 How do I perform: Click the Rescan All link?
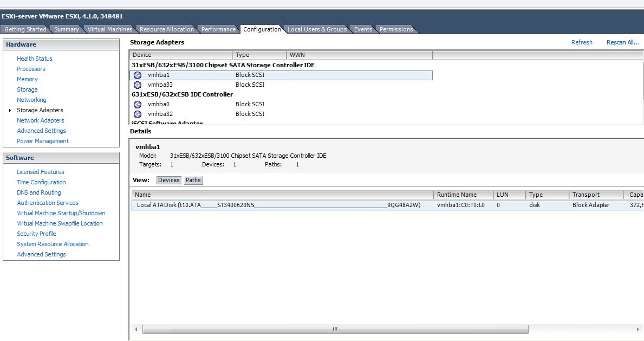point(623,42)
